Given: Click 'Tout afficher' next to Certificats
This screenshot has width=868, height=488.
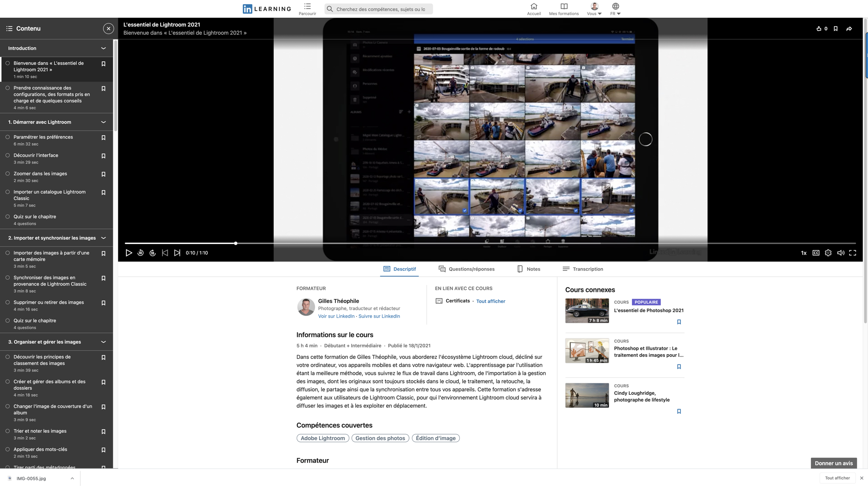Looking at the screenshot, I should click(x=490, y=301).
